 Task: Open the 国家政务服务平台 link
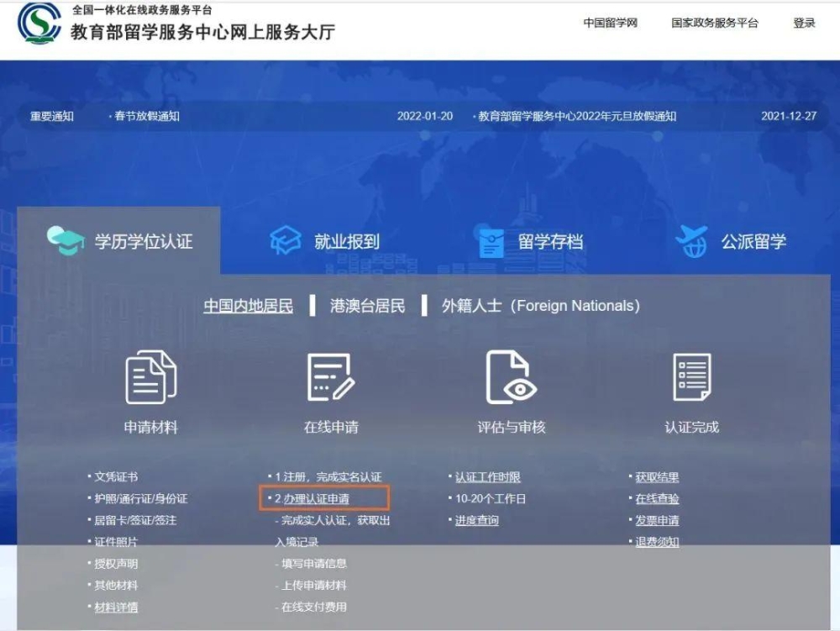(x=715, y=23)
